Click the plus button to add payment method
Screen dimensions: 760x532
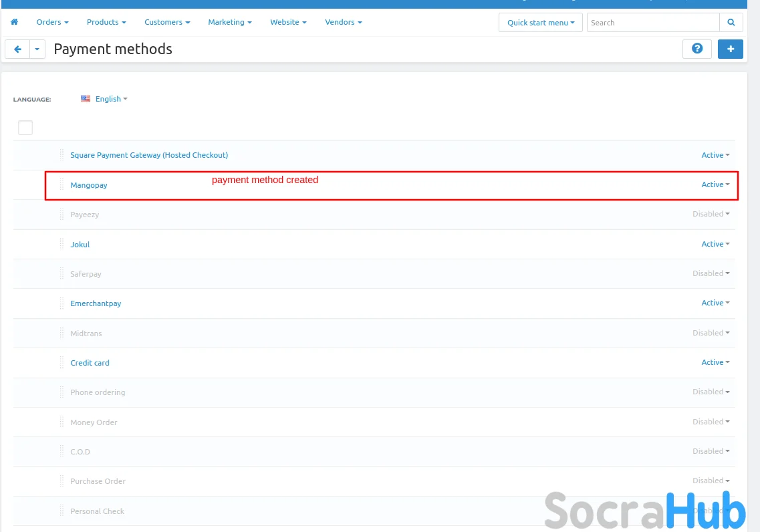point(730,49)
